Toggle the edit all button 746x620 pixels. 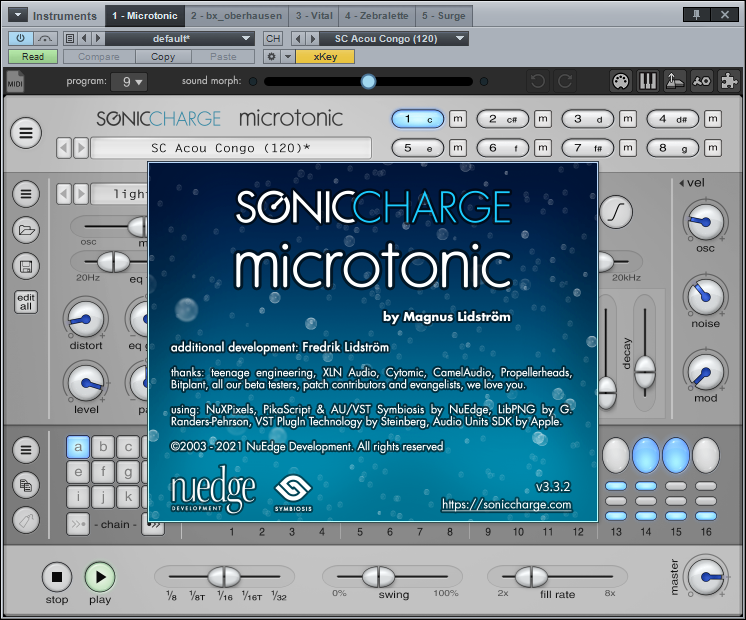pos(26,302)
